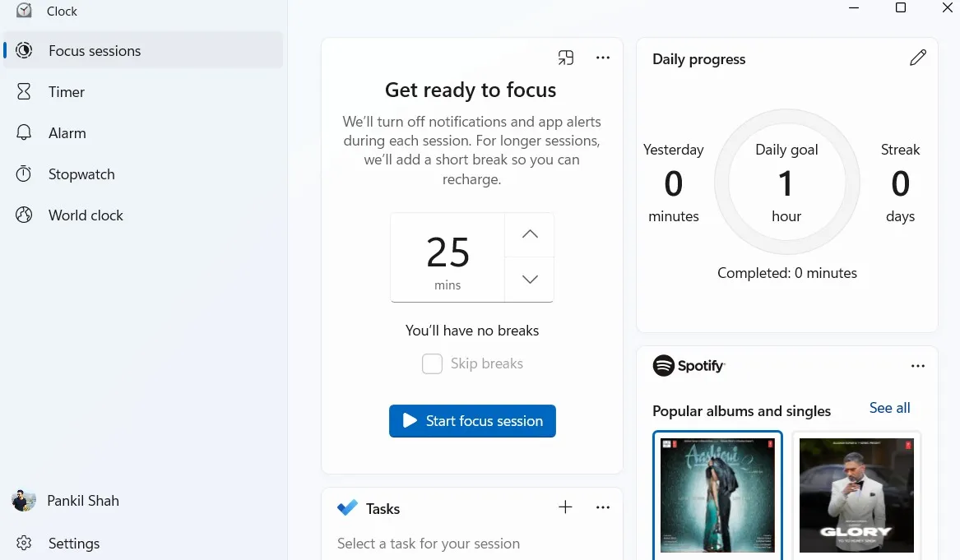
Task: Edit the Daily progress goal
Action: pos(918,58)
